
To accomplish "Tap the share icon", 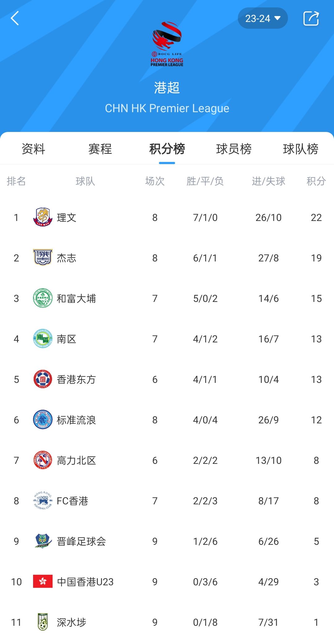I will coord(311,18).
